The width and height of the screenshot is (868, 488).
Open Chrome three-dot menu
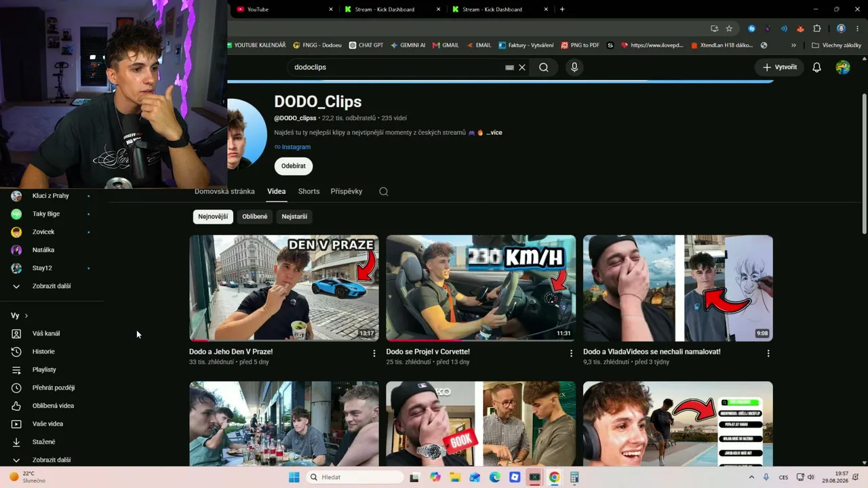coord(856,28)
